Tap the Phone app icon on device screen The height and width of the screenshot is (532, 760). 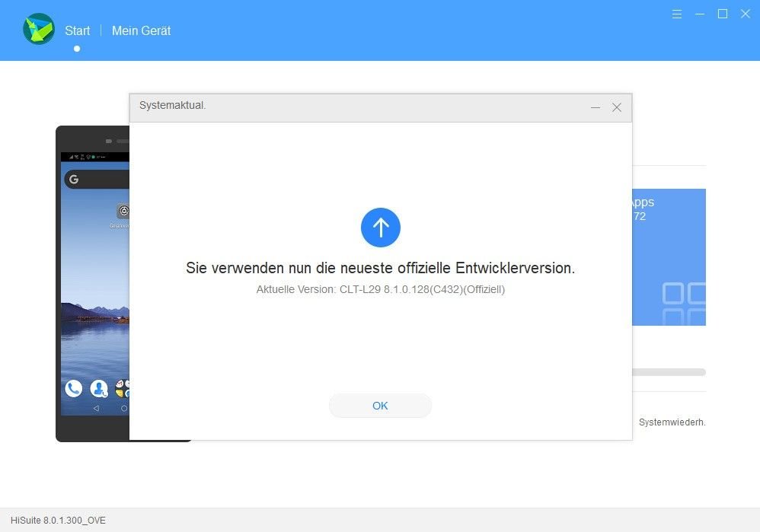(x=73, y=389)
